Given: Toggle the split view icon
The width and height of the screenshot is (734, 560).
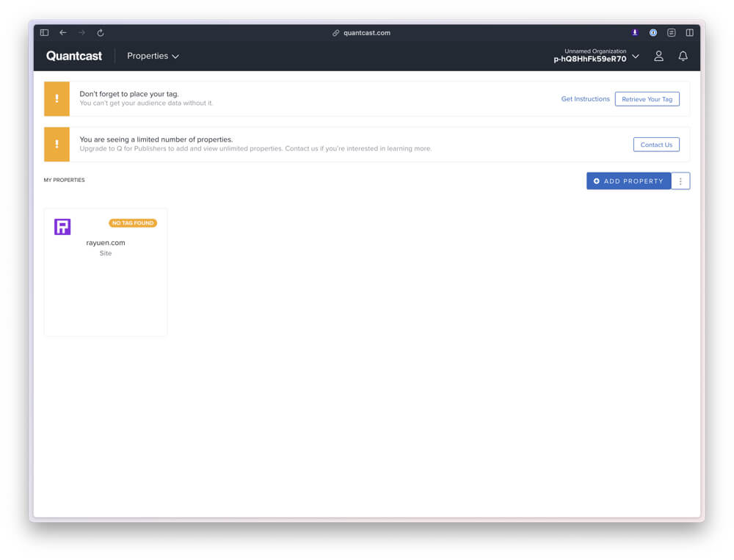Looking at the screenshot, I should pos(689,32).
